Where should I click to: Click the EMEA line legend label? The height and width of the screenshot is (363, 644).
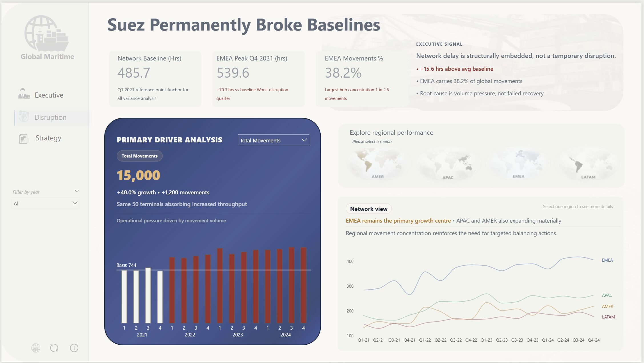[x=607, y=260]
